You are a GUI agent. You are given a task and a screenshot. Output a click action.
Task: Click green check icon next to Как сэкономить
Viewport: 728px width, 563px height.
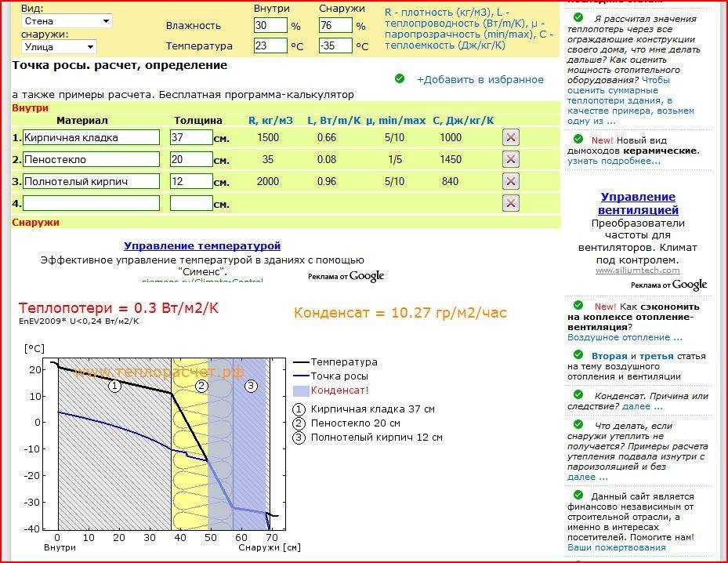coord(578,305)
